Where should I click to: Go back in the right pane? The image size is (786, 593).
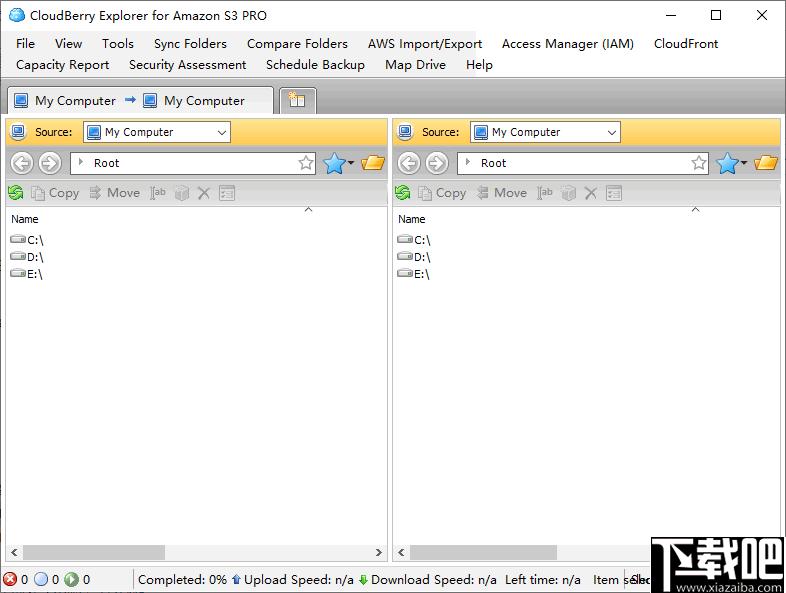[409, 163]
